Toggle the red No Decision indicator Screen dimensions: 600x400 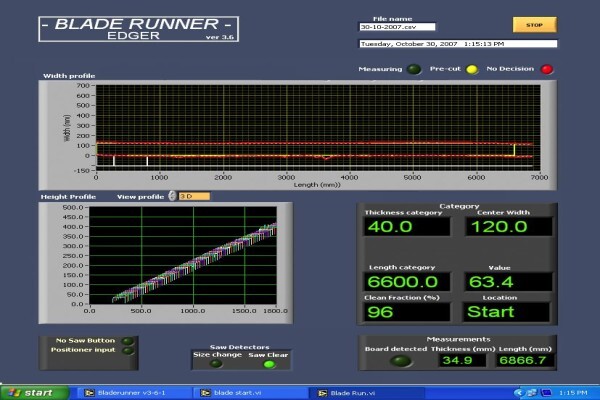(546, 69)
